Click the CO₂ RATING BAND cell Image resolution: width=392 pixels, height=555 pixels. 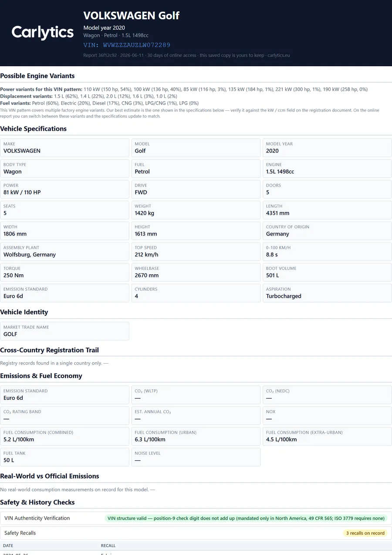click(x=65, y=415)
